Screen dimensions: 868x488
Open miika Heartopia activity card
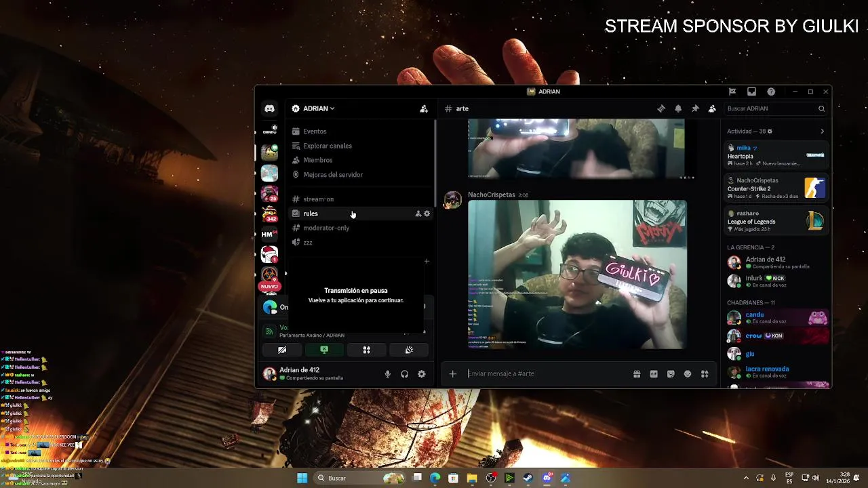776,155
